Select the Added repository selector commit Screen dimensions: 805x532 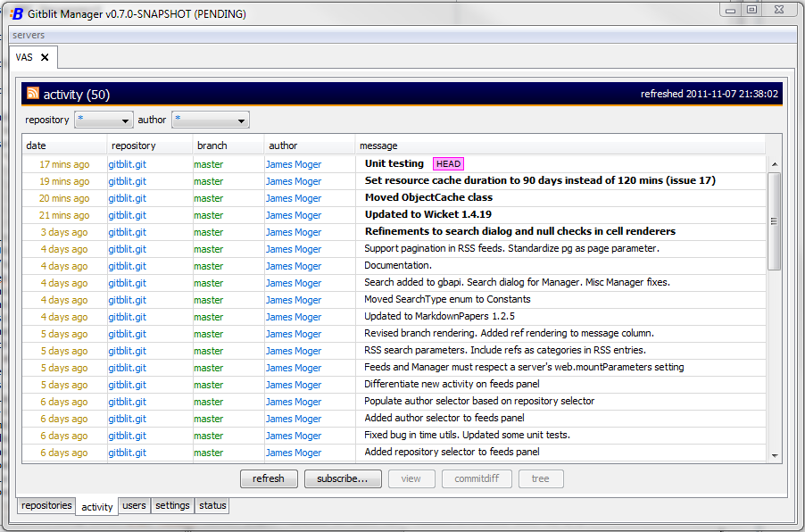point(452,452)
